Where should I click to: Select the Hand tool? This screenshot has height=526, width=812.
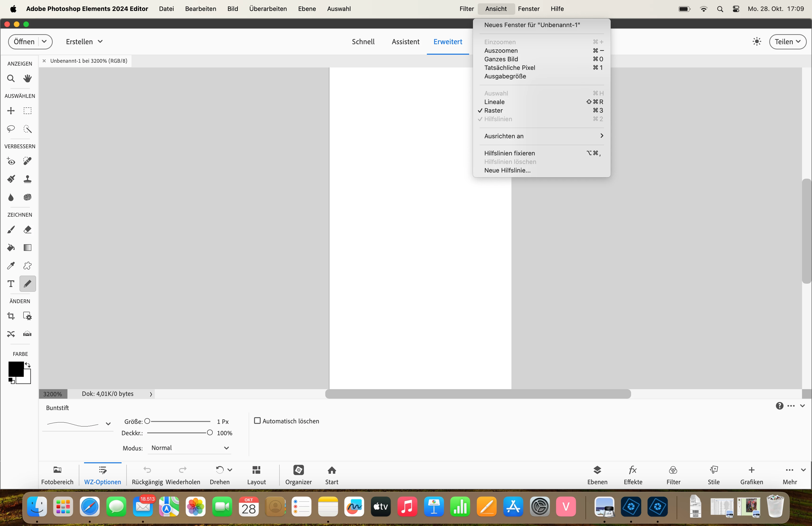[27, 79]
